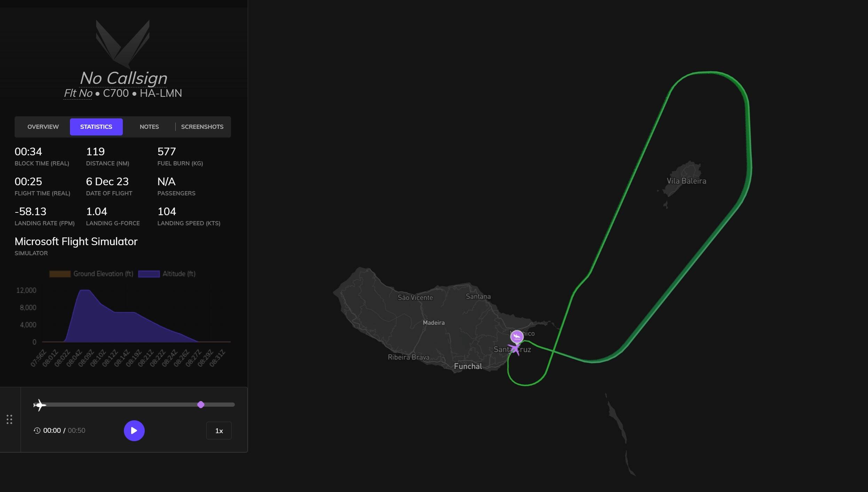Click the purple landing marker on timeline
Screen dimensions: 868x492
point(201,405)
